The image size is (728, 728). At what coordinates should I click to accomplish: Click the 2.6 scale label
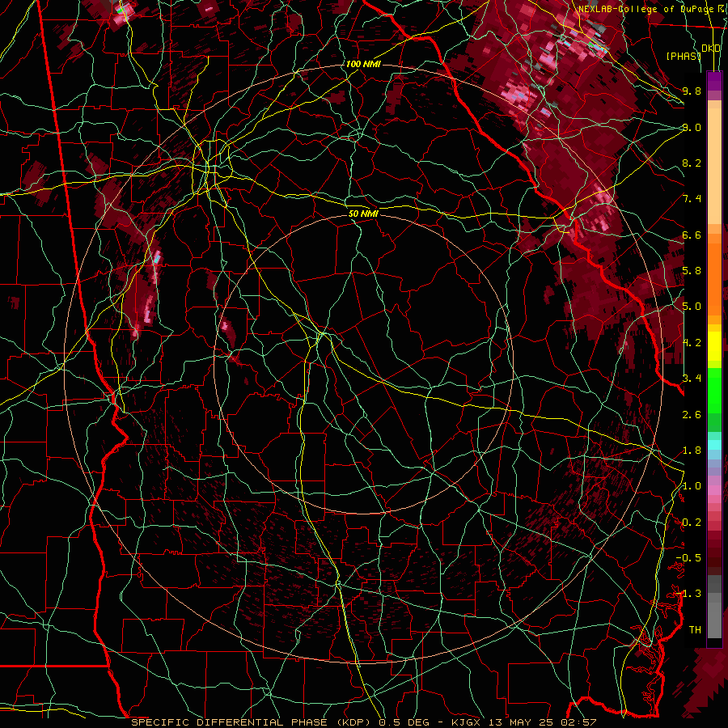tap(692, 415)
